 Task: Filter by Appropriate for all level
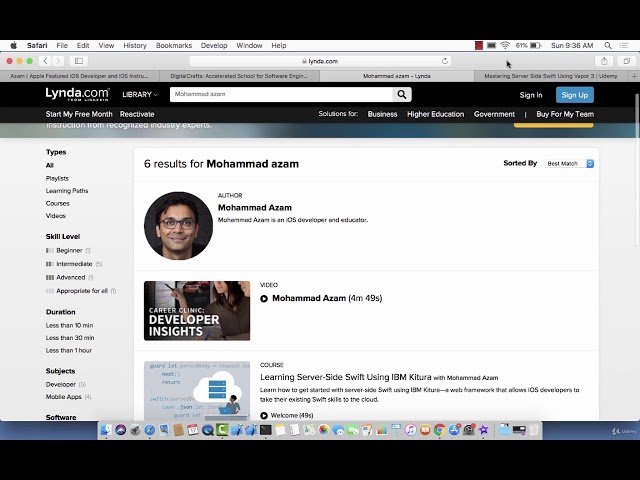pos(81,291)
